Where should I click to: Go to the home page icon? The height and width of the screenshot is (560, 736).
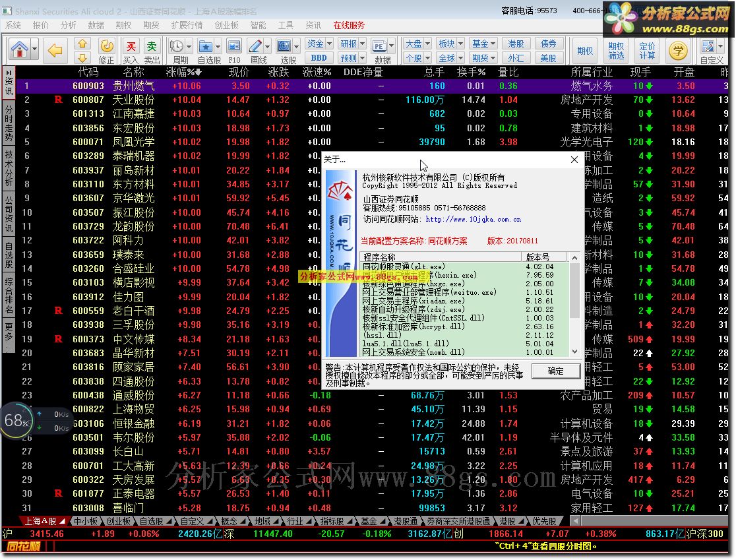(x=20, y=49)
